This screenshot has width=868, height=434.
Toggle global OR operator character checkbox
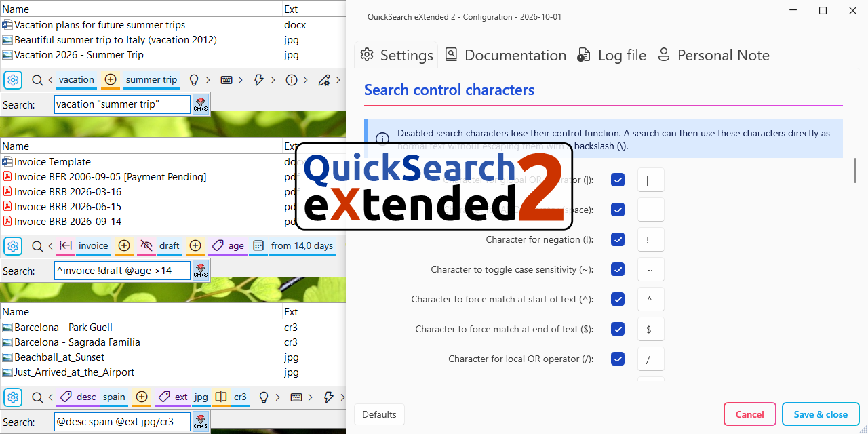pos(618,180)
